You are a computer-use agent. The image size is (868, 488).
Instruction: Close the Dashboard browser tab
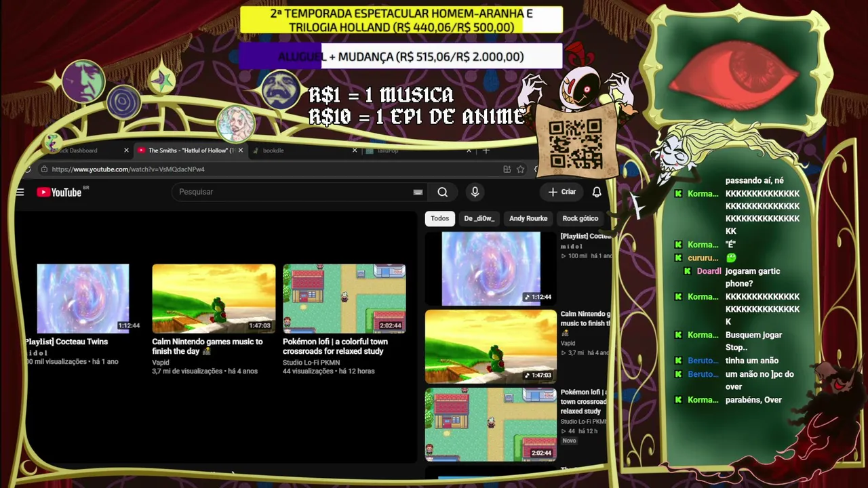126,150
